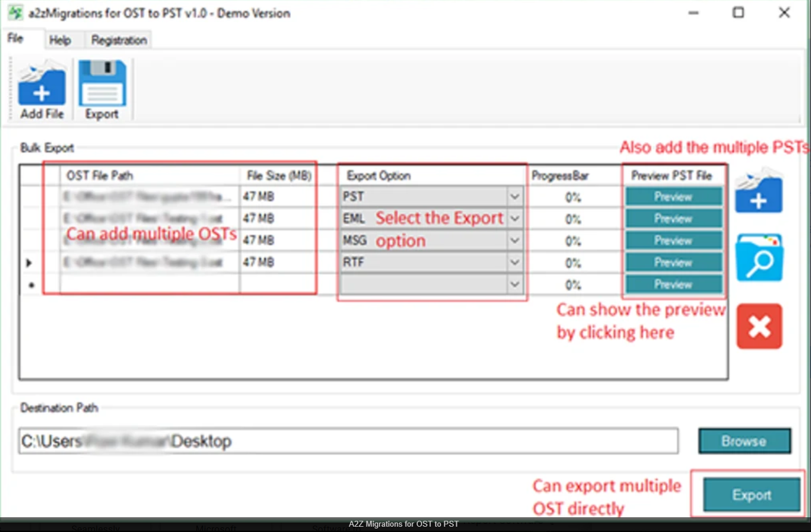Click the app logo in the title bar
This screenshot has height=532, width=811.
(x=15, y=12)
